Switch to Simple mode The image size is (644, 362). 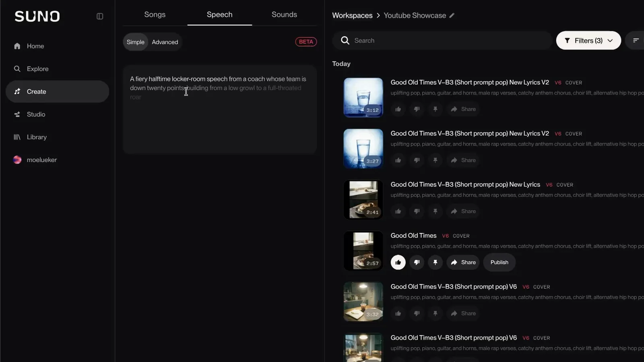click(x=136, y=42)
